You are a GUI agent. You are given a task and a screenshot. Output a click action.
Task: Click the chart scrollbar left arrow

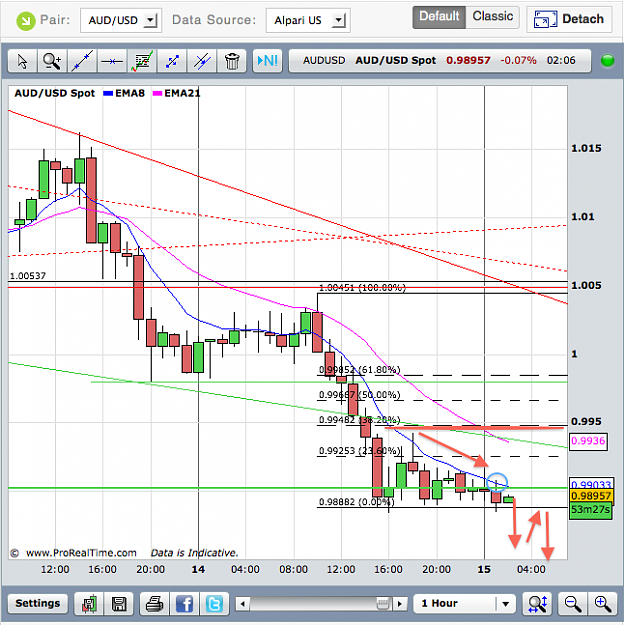(x=242, y=603)
